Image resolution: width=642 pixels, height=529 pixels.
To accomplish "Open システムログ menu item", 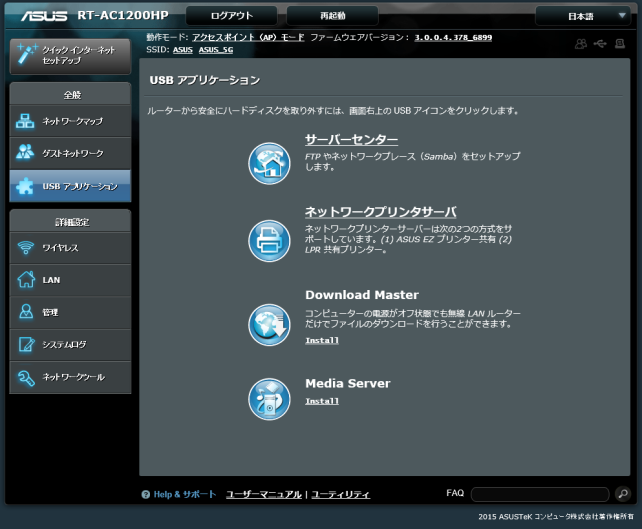I will coord(70,345).
